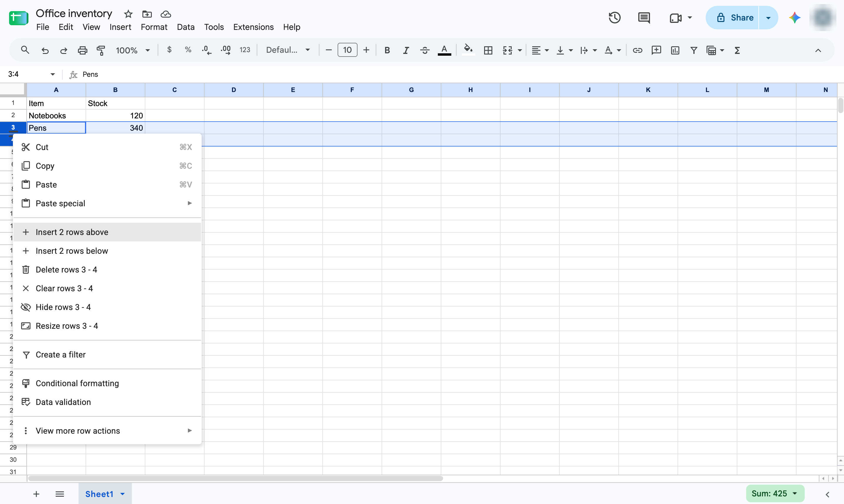Click the search menus magnifier icon

(x=25, y=50)
